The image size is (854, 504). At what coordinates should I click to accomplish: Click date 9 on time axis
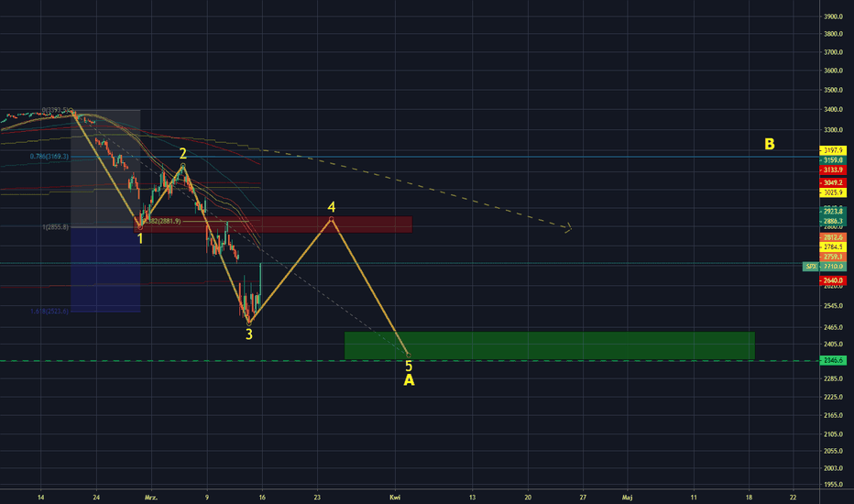coord(207,498)
